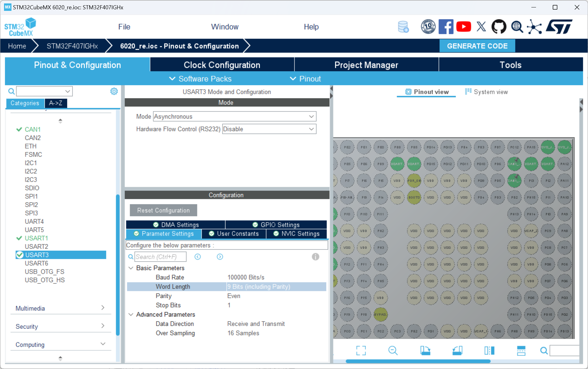Open the Window menu
The height and width of the screenshot is (369, 588).
(225, 27)
